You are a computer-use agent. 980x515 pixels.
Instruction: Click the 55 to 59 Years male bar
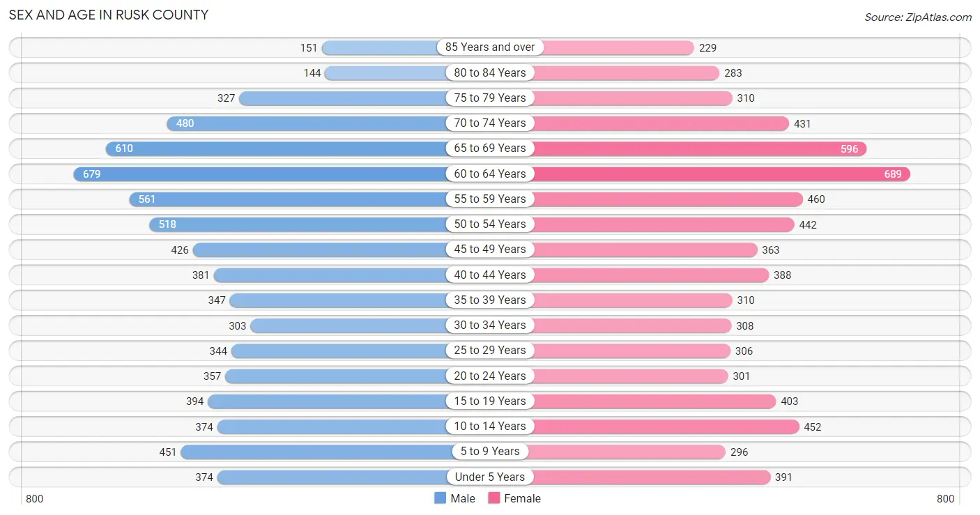click(288, 199)
